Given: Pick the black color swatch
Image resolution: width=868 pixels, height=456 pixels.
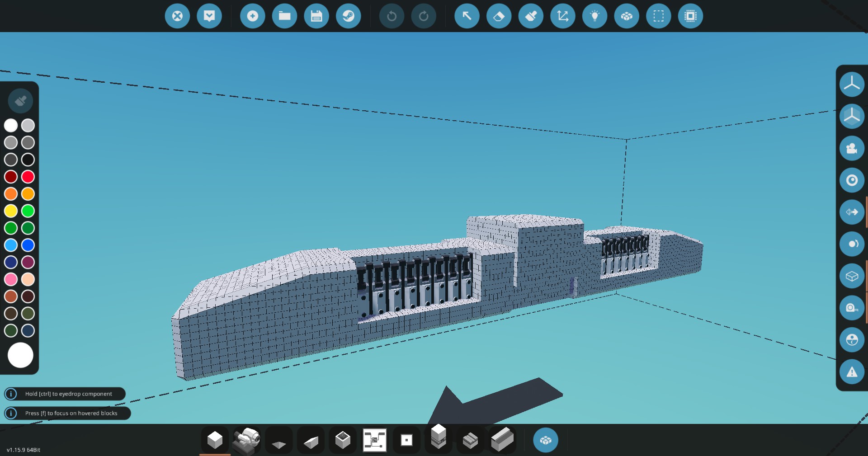Looking at the screenshot, I should click(x=28, y=160).
